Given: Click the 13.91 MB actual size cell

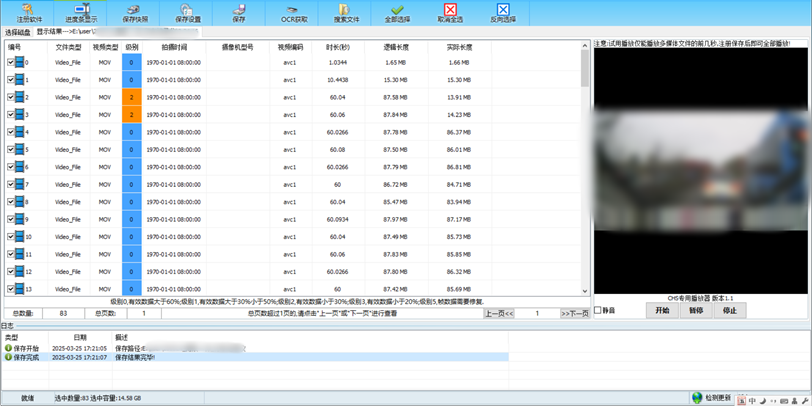Looking at the screenshot, I should tap(459, 97).
